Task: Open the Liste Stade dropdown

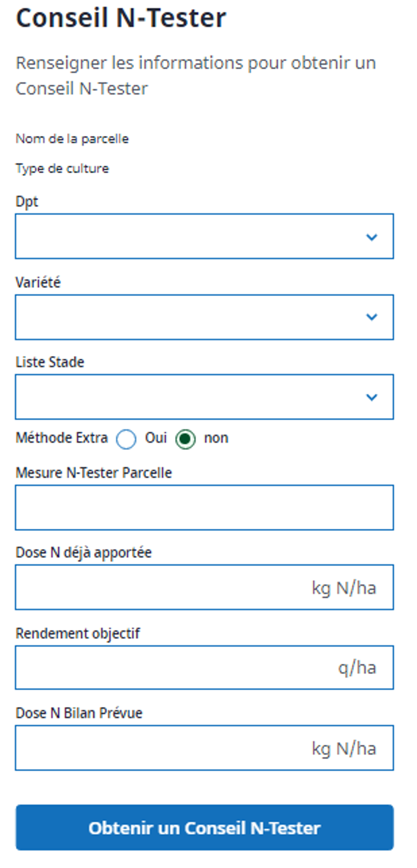Action: click(x=204, y=398)
